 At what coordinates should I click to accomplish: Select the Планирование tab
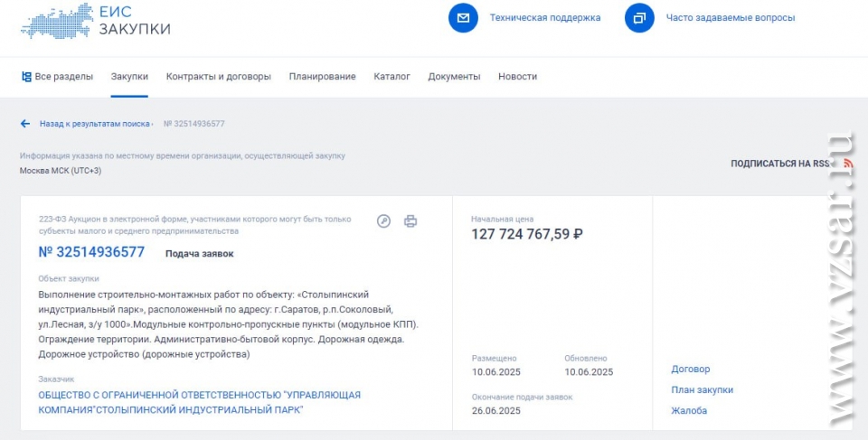pos(322,77)
